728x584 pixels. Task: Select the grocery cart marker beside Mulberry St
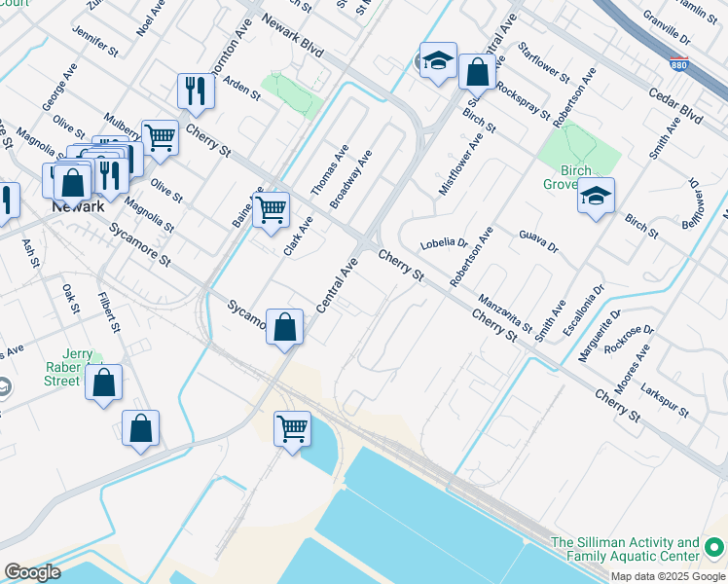pyautogui.click(x=161, y=140)
